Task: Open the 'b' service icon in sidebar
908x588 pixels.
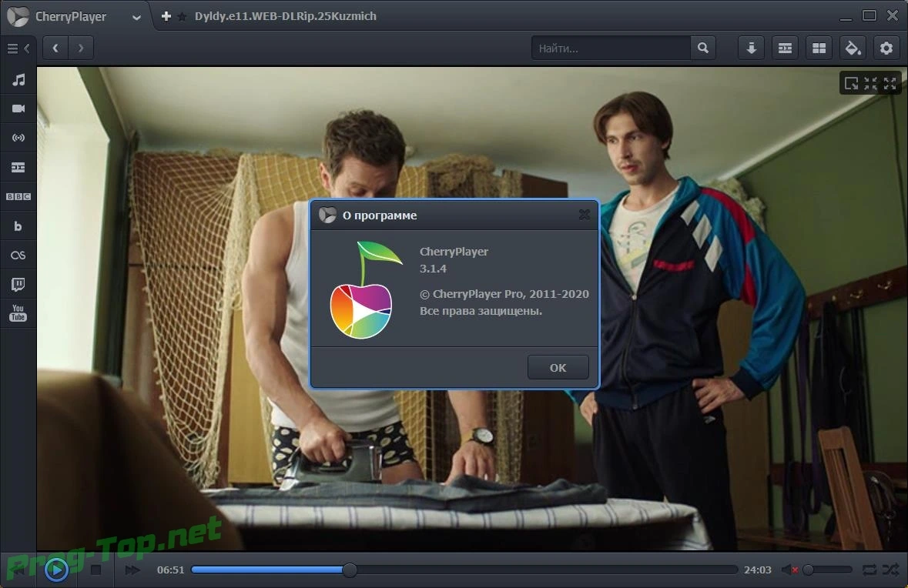Action: [x=18, y=226]
